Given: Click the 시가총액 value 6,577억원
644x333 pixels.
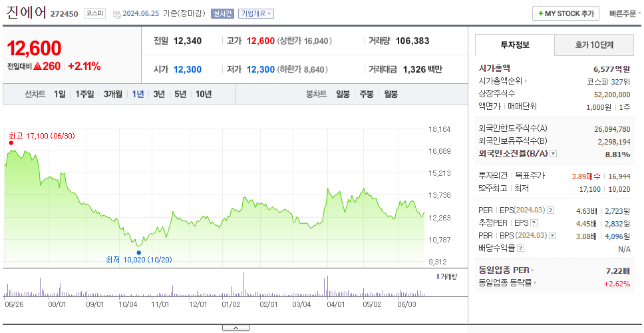Looking at the screenshot, I should tap(611, 69).
